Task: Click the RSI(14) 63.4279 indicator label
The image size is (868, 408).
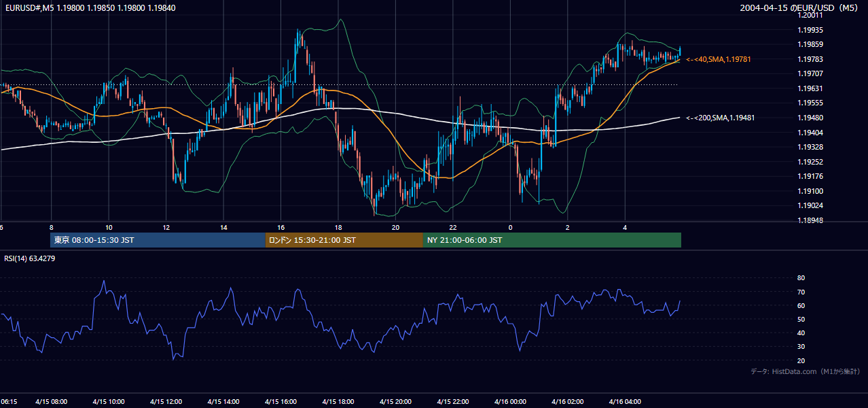Action: [30, 258]
